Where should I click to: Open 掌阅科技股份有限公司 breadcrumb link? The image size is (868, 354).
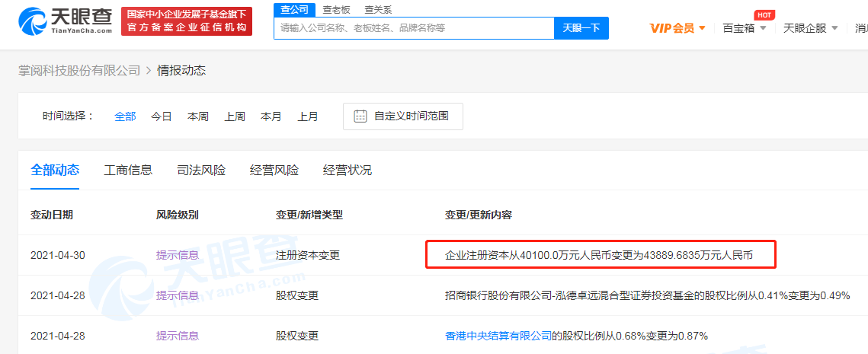[79, 70]
